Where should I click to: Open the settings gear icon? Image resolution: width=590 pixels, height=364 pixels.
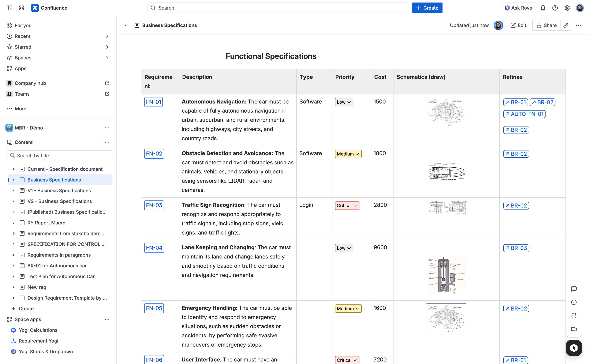tap(567, 8)
